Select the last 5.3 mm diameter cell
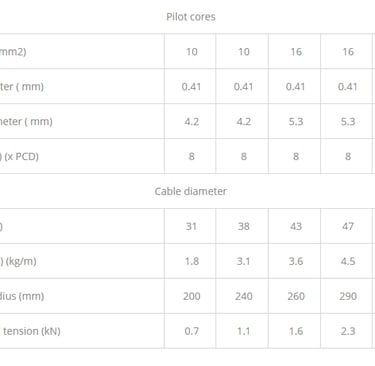The height and width of the screenshot is (366, 375). point(348,121)
